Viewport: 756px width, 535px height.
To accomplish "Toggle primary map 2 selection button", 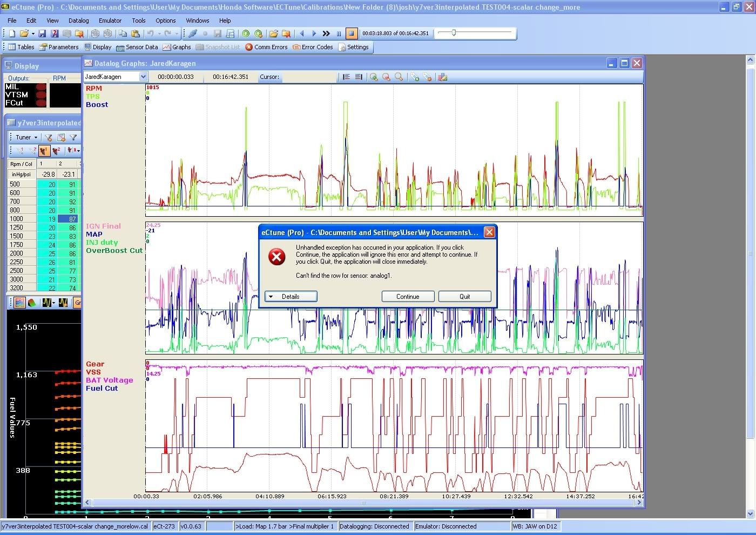I will tap(56, 151).
